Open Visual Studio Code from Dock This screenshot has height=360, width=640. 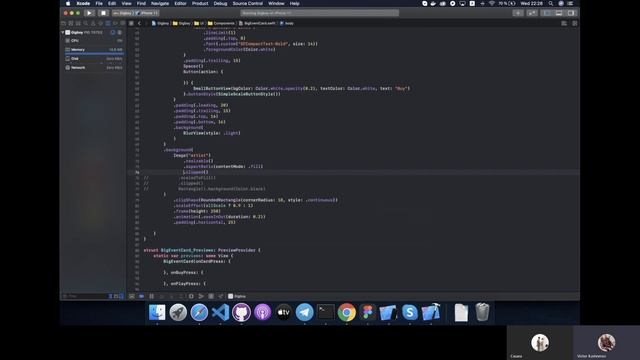pyautogui.click(x=220, y=312)
